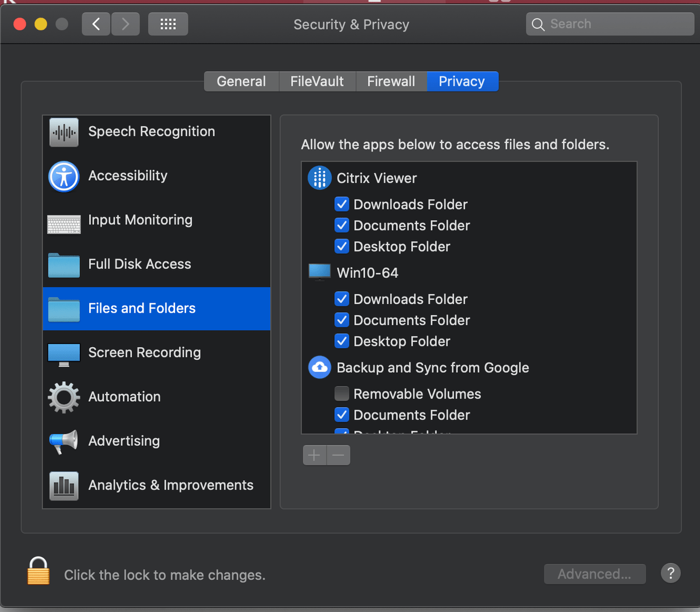Click the search field in the toolbar
700x612 pixels.
point(609,24)
